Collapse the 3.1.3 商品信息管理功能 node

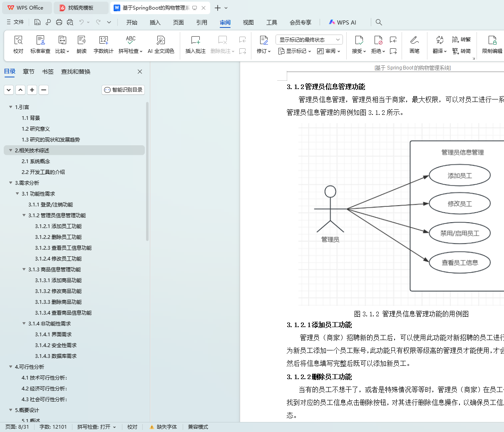pyautogui.click(x=24, y=269)
